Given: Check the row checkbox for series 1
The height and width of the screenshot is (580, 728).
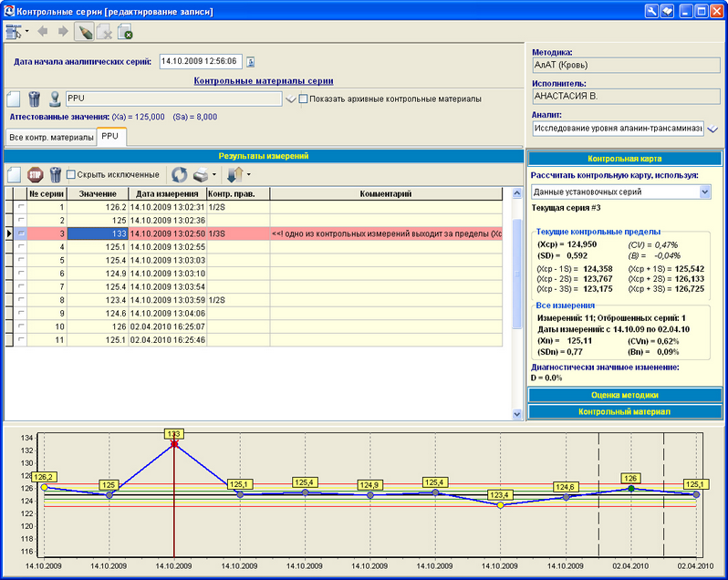Looking at the screenshot, I should point(21,207).
